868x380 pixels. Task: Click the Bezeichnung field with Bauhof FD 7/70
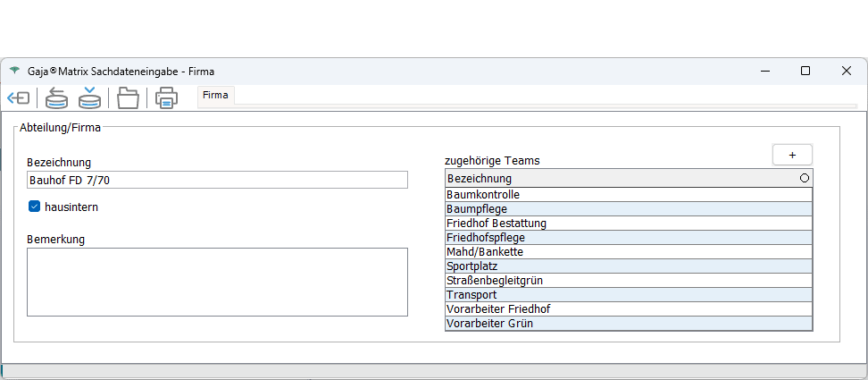217,181
